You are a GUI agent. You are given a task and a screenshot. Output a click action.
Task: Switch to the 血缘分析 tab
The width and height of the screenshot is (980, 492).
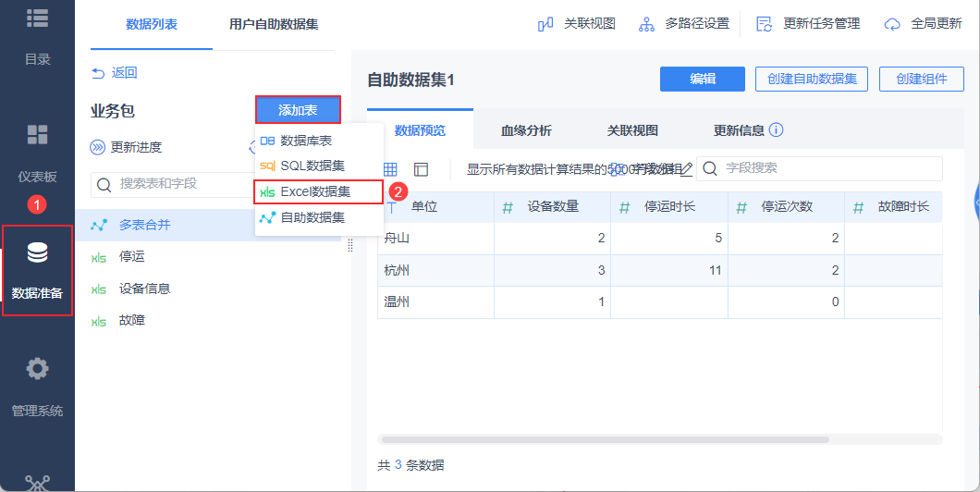526,130
